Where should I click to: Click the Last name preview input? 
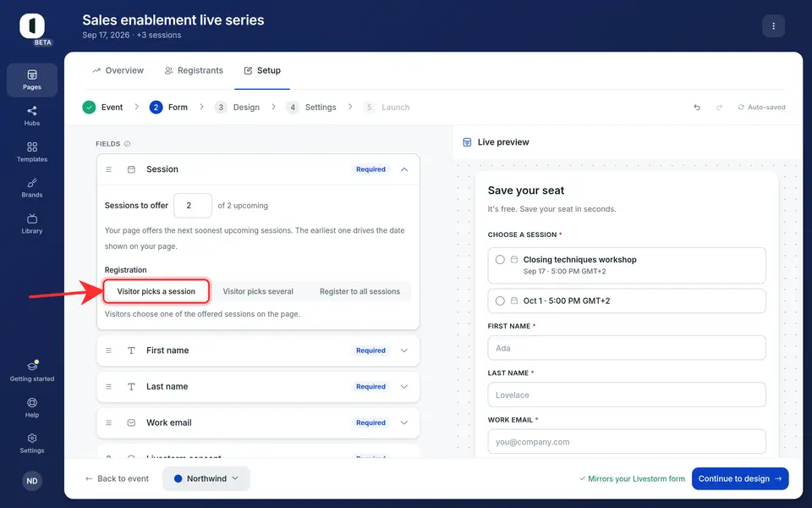(627, 395)
